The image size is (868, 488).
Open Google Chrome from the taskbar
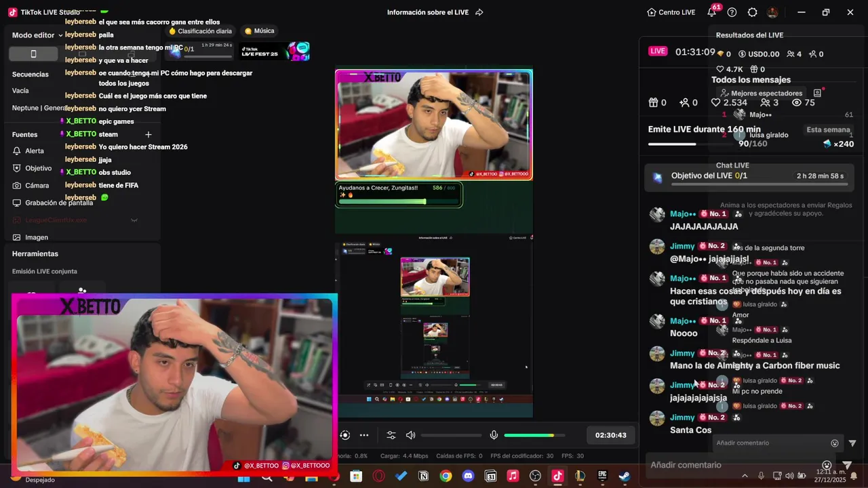446,476
